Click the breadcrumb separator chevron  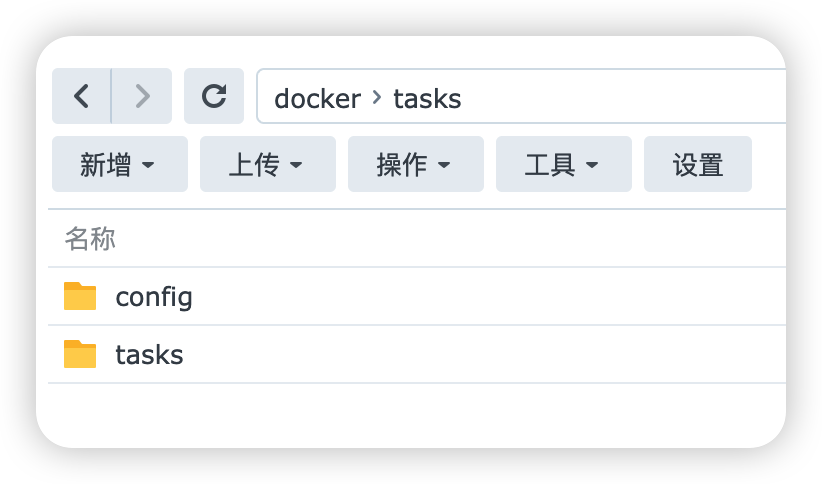(377, 97)
